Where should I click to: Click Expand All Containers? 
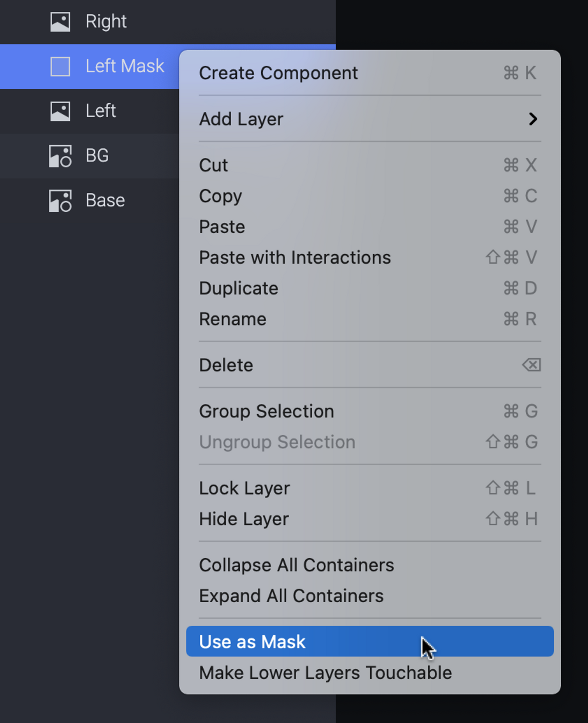(x=291, y=596)
